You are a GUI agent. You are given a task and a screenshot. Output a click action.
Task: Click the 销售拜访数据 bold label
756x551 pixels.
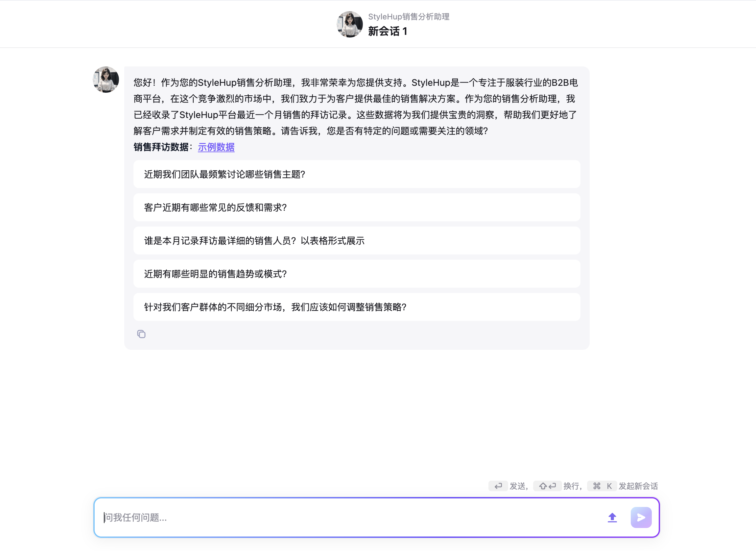(x=161, y=147)
